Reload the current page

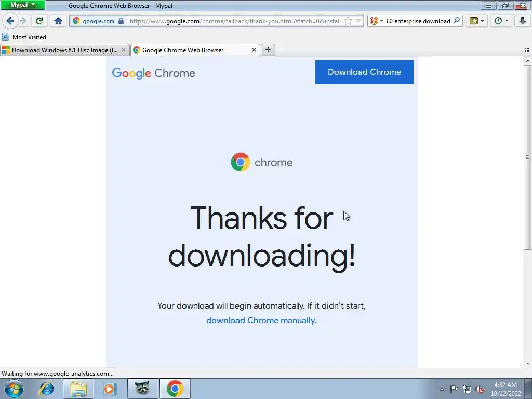click(x=39, y=21)
